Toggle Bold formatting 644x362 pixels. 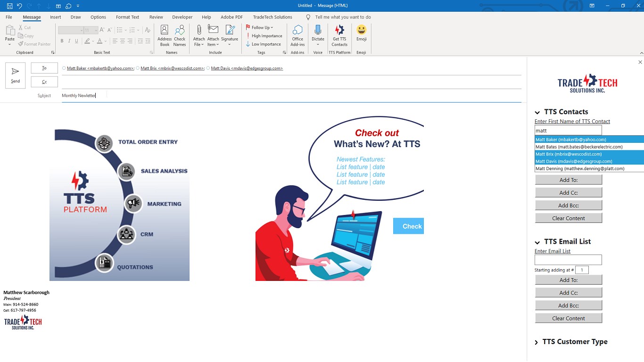(x=62, y=41)
